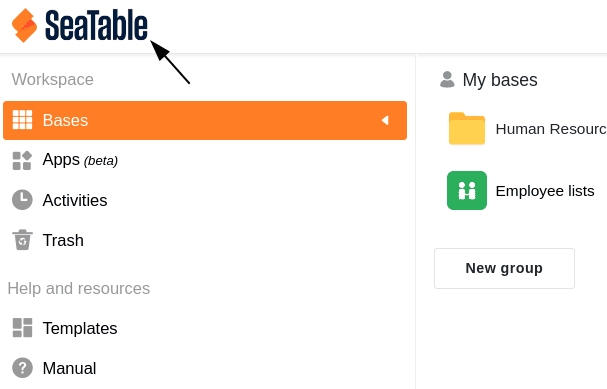Image resolution: width=607 pixels, height=389 pixels.
Task: Click the Manual question mark icon
Action: point(22,368)
